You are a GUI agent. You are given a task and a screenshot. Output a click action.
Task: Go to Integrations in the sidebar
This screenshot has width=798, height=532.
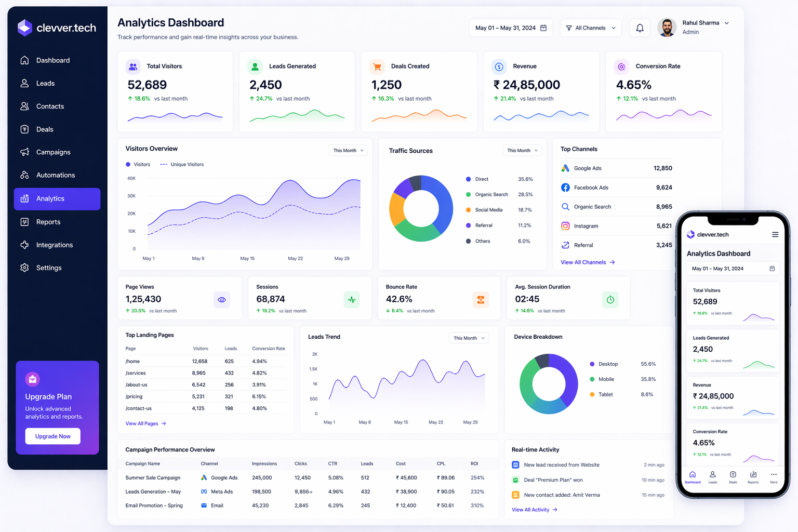point(54,245)
